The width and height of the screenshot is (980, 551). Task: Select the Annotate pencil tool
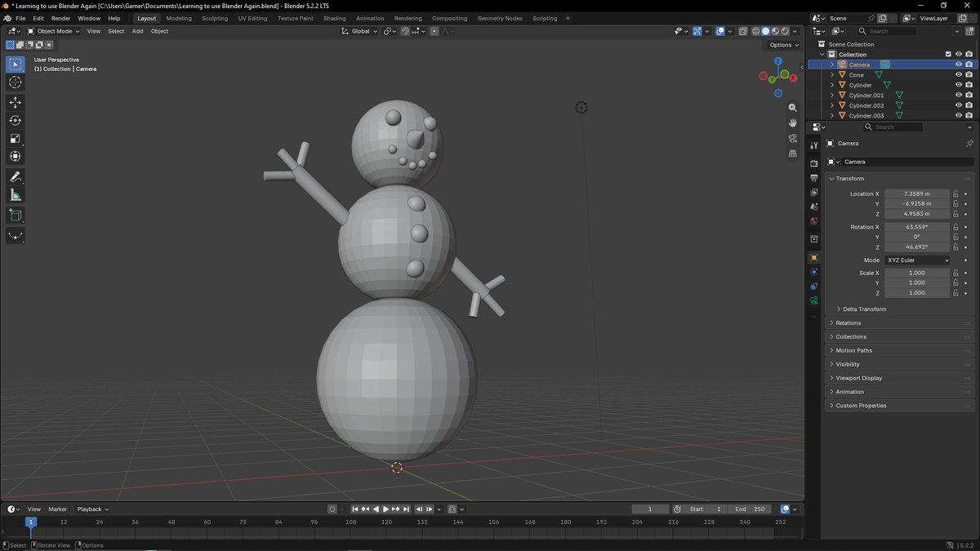[16, 176]
